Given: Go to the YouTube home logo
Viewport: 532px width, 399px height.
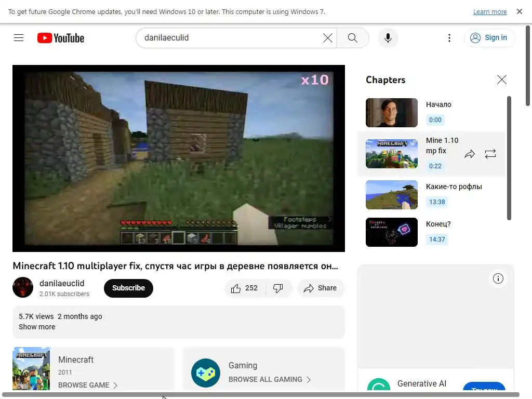Looking at the screenshot, I should (x=61, y=38).
